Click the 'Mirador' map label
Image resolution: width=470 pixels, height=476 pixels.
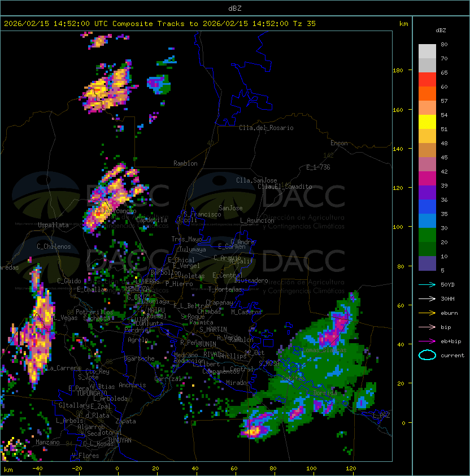238,383
